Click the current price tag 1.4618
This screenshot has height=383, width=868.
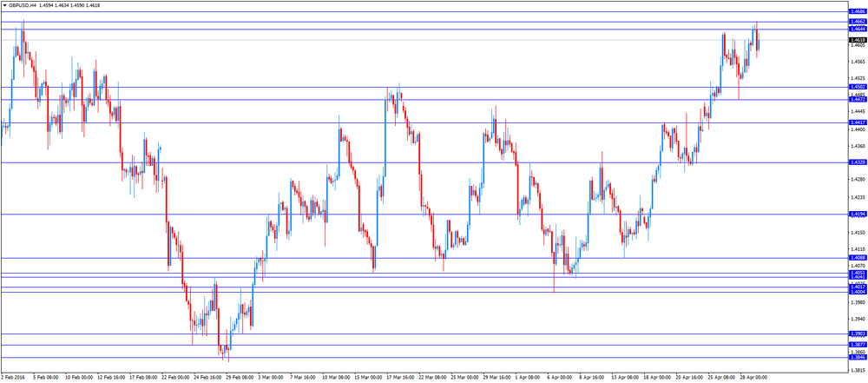pos(858,40)
